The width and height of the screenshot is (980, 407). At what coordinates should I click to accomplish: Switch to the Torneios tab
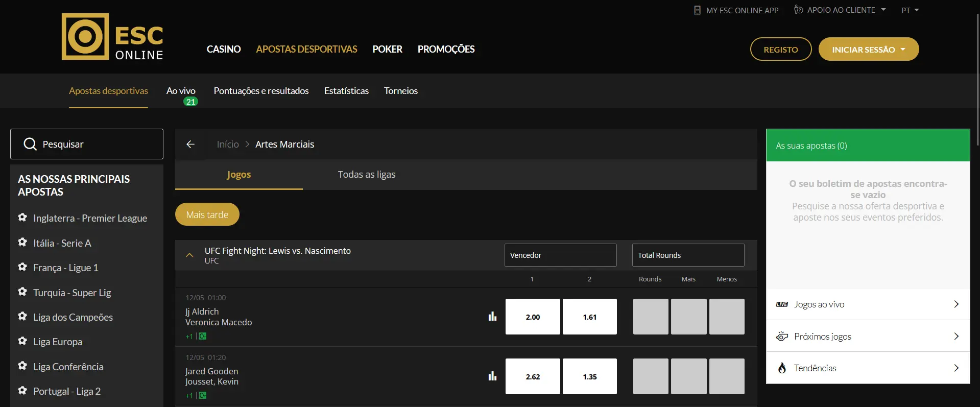tap(401, 90)
